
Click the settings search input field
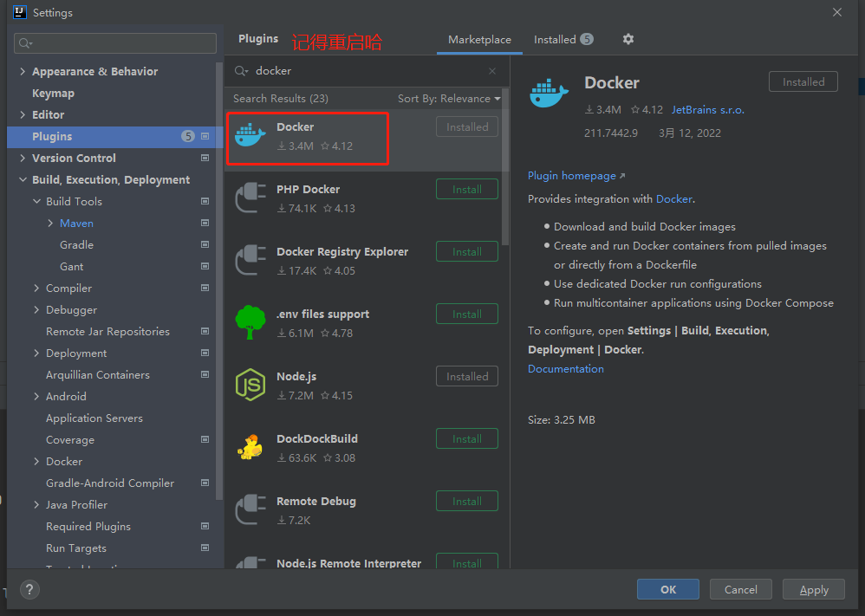114,43
